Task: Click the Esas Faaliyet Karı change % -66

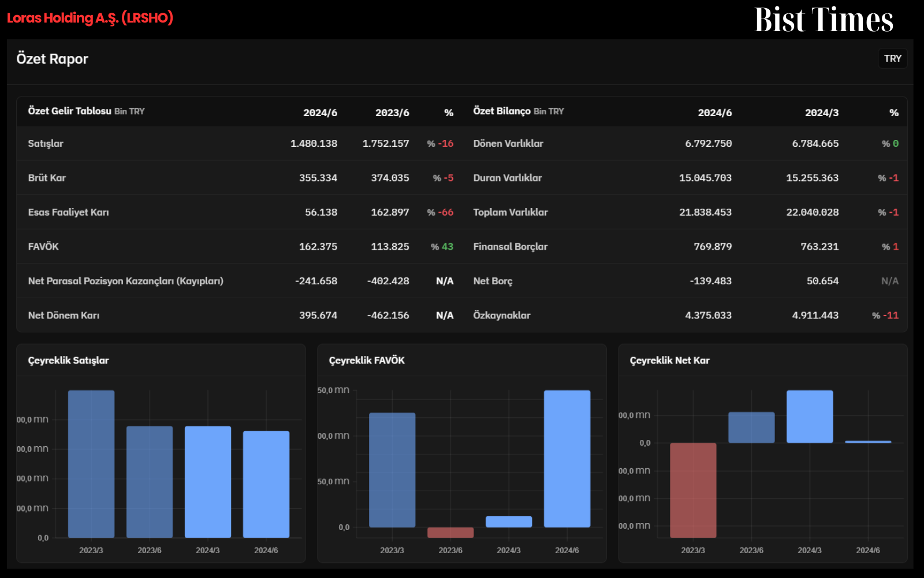Action: [x=440, y=212]
